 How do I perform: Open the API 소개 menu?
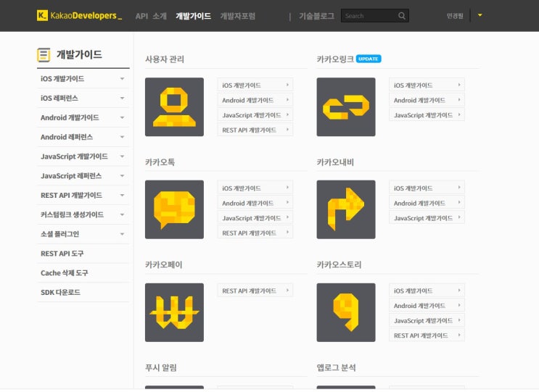[151, 16]
